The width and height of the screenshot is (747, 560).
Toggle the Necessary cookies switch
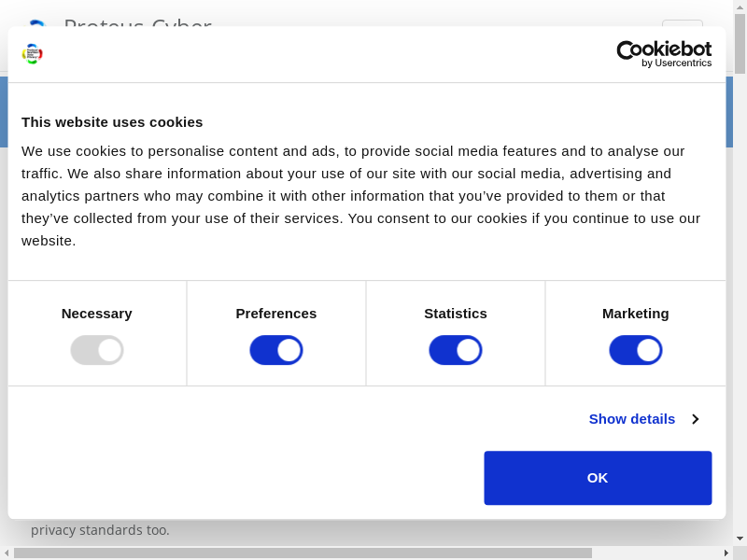97,350
